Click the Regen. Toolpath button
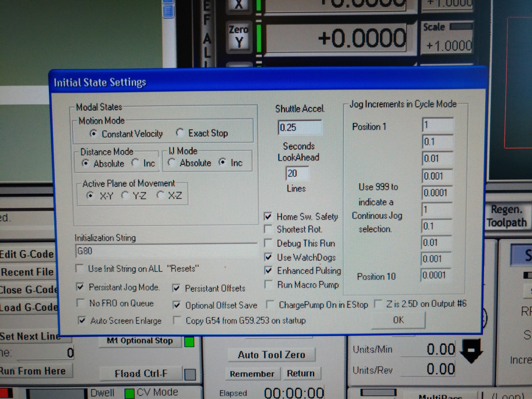The image size is (532, 399). coord(506,216)
